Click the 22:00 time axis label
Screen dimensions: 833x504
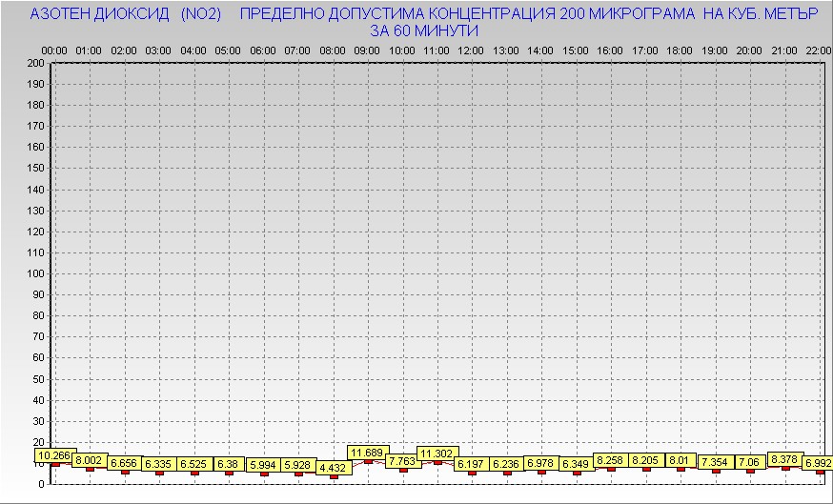point(819,51)
